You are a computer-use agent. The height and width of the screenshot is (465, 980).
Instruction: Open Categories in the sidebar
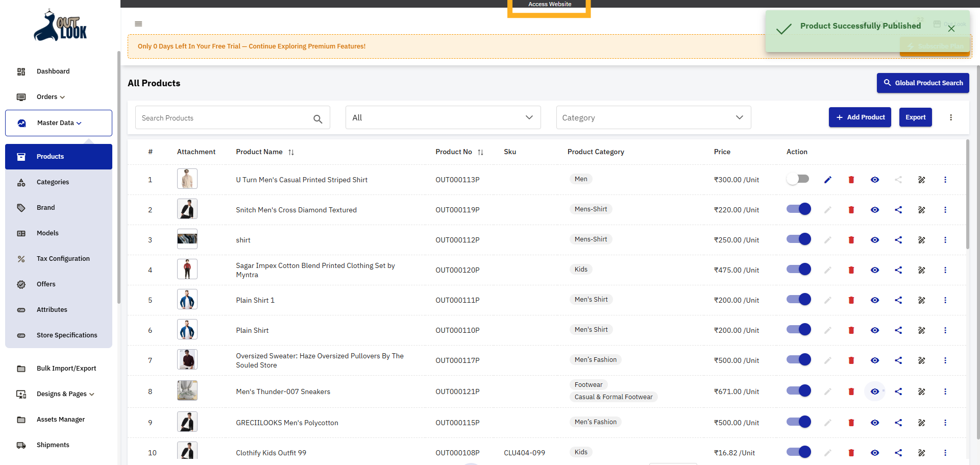click(53, 182)
